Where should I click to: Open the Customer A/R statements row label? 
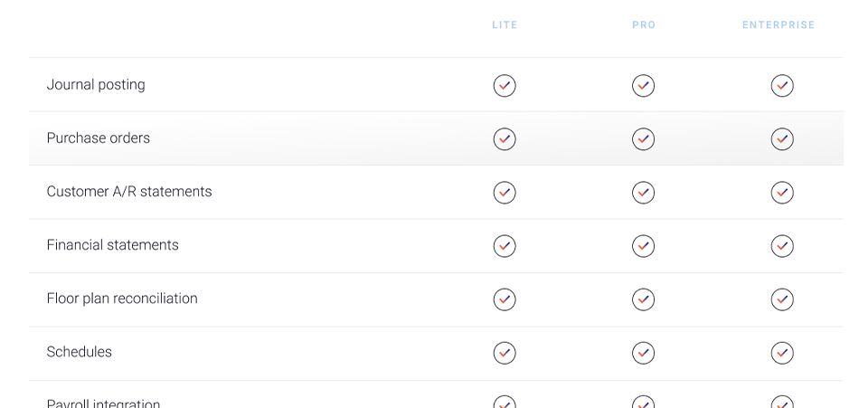coord(129,192)
